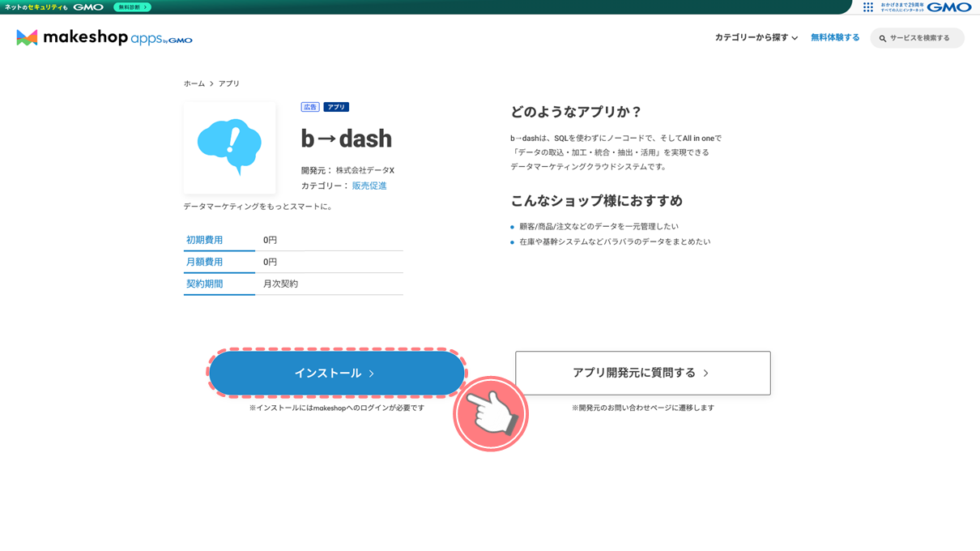
Task: Click the 無料診断 green pill button
Action: (132, 7)
